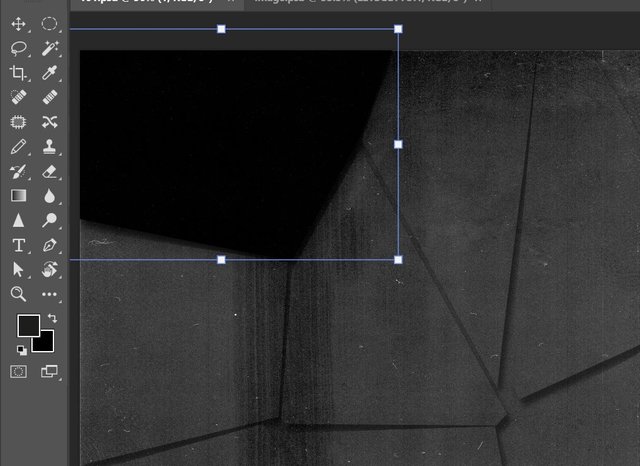Select the Eyedropper tool
The height and width of the screenshot is (466, 640).
pos(50,73)
